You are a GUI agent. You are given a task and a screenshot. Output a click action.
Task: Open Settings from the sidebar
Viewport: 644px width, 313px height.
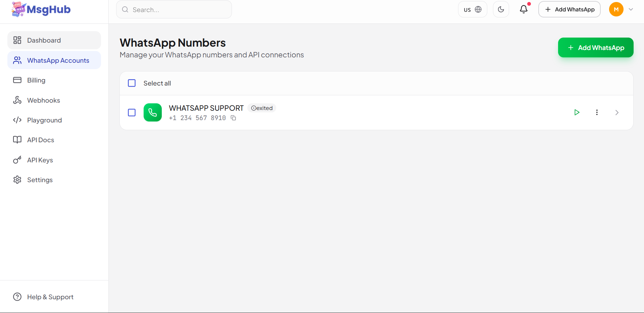(x=54, y=180)
